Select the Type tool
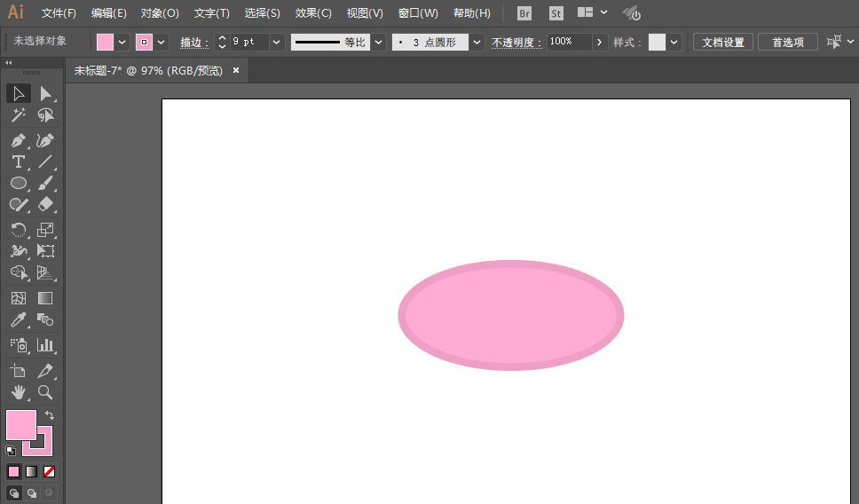Viewport: 859px width, 504px height. coord(18,161)
